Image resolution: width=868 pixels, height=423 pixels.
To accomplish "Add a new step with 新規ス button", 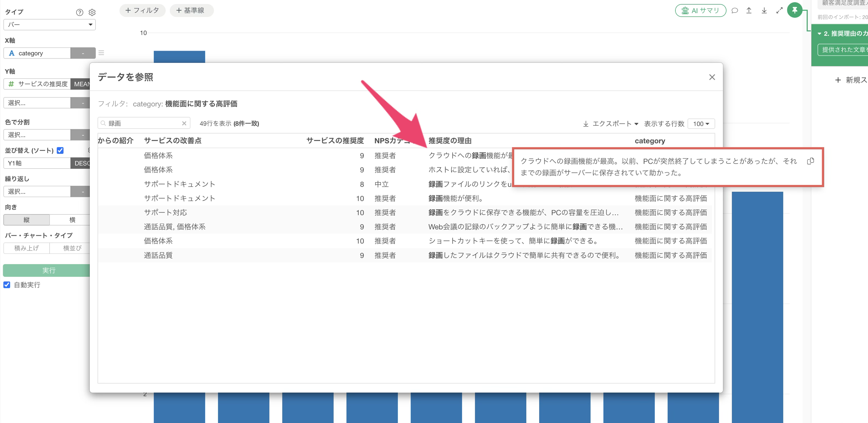I will coord(850,80).
